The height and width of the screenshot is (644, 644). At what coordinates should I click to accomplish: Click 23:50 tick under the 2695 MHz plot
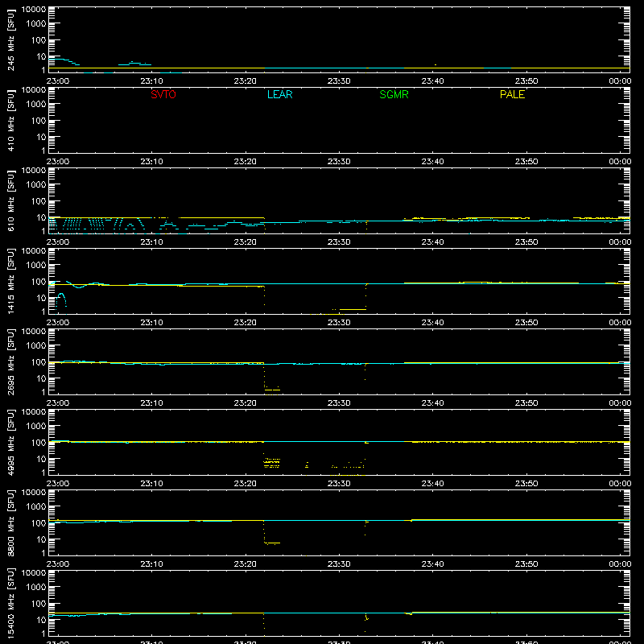click(x=526, y=403)
